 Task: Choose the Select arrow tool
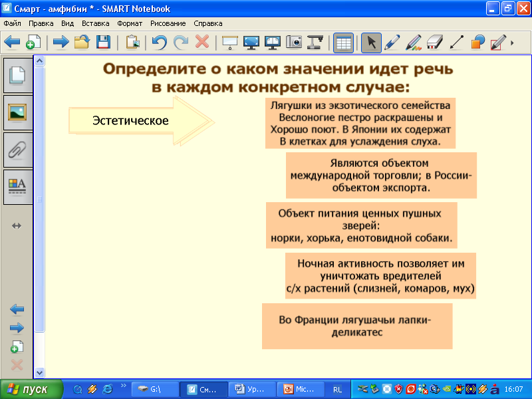pyautogui.click(x=371, y=43)
